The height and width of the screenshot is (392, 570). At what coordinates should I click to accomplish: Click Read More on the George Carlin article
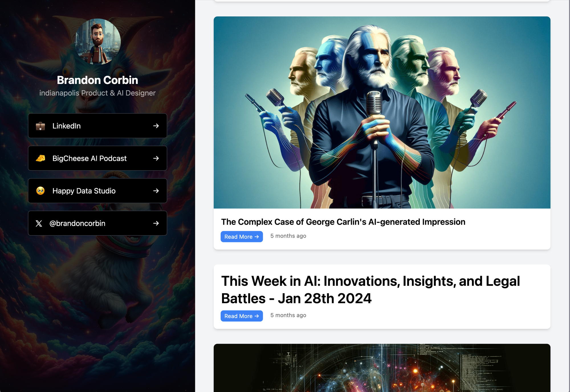pyautogui.click(x=242, y=237)
